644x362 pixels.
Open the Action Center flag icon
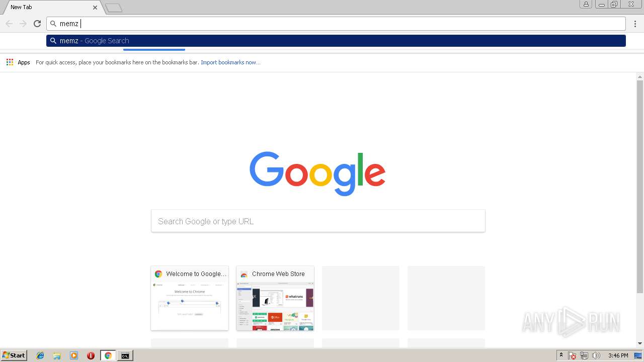[572, 355]
